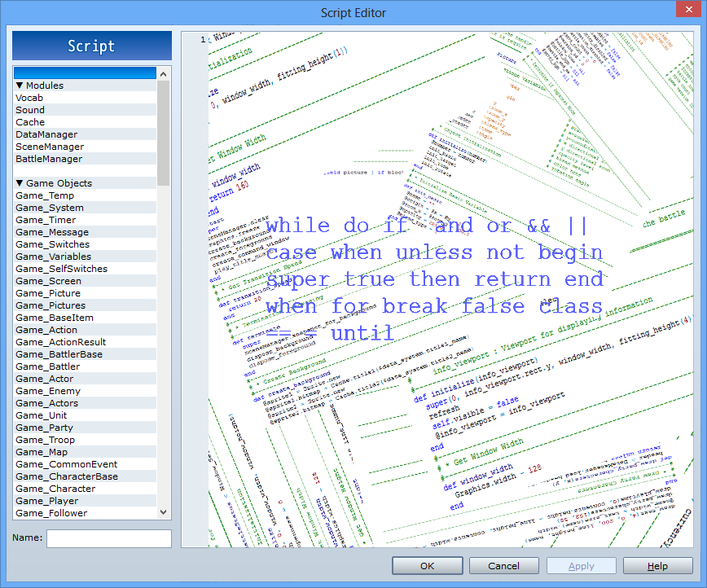Image resolution: width=707 pixels, height=588 pixels.
Task: Select Game_SelfSwitches in script list
Action: [86, 269]
